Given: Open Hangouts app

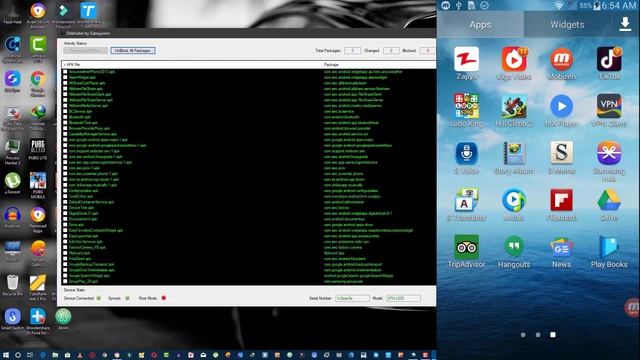Looking at the screenshot, I should pyautogui.click(x=514, y=247).
